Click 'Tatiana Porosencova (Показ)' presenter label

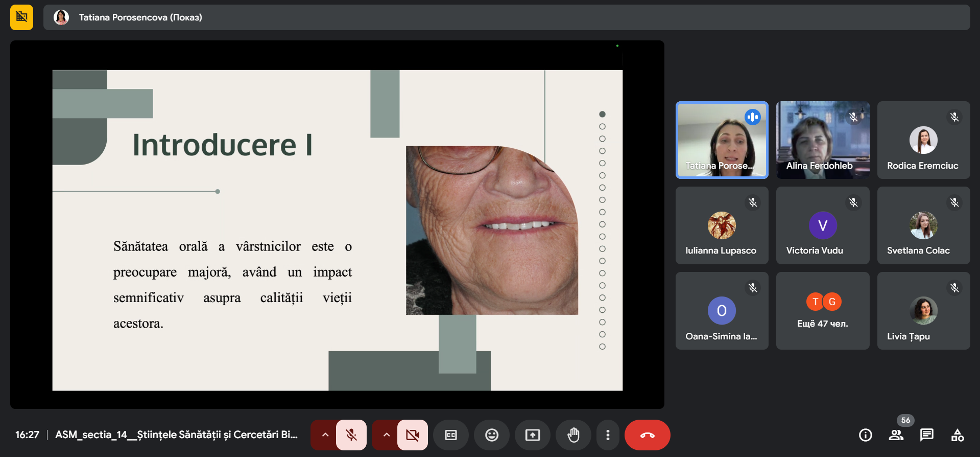(140, 17)
